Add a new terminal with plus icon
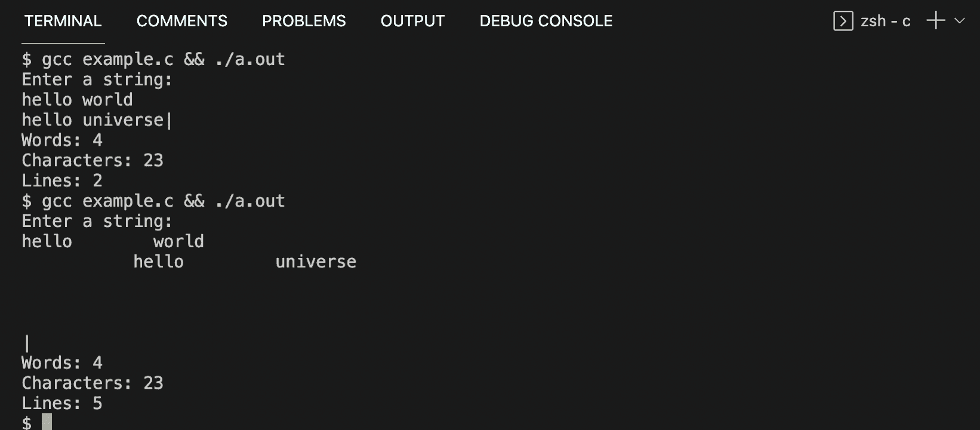 [936, 21]
